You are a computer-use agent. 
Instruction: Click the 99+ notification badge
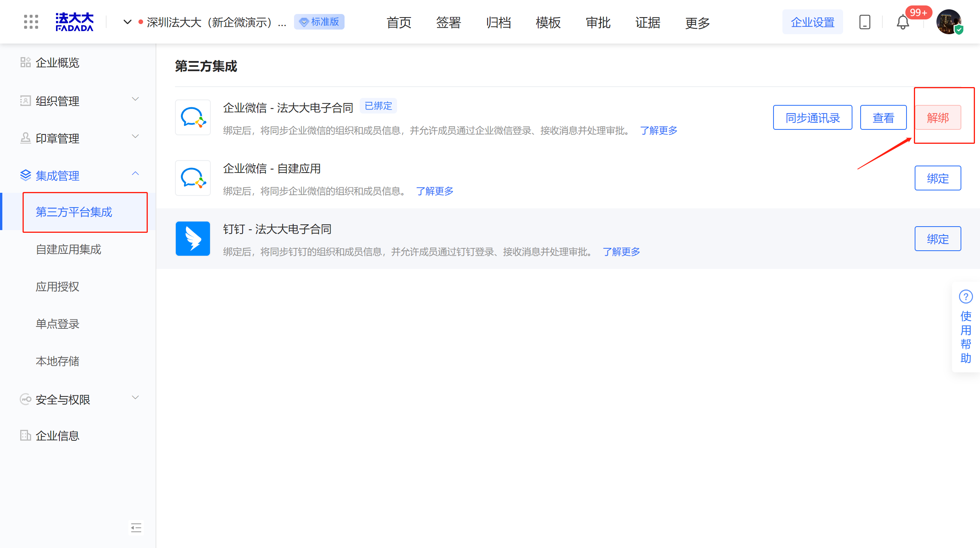919,12
